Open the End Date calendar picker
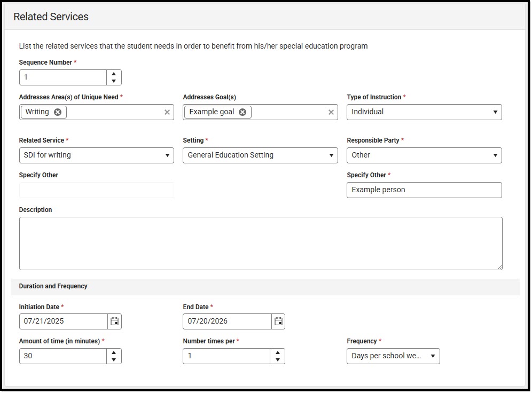 278,321
